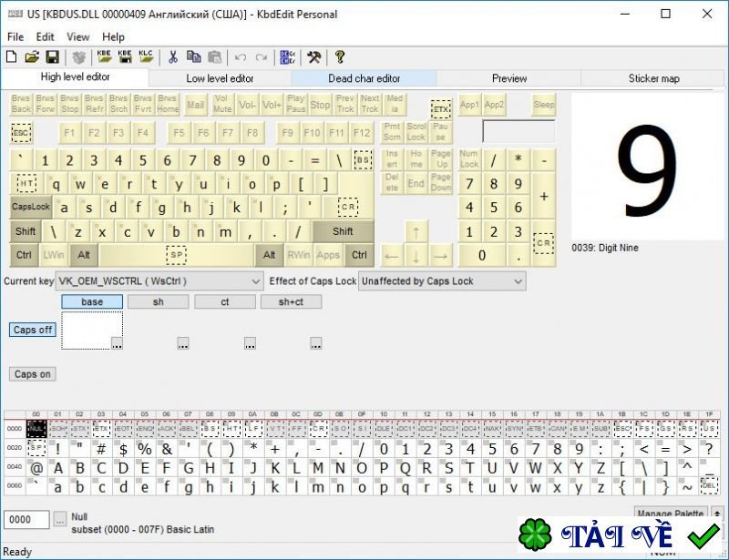Switch to the Dead char editor tab
Screen dimensions: 729x560
[x=364, y=78]
